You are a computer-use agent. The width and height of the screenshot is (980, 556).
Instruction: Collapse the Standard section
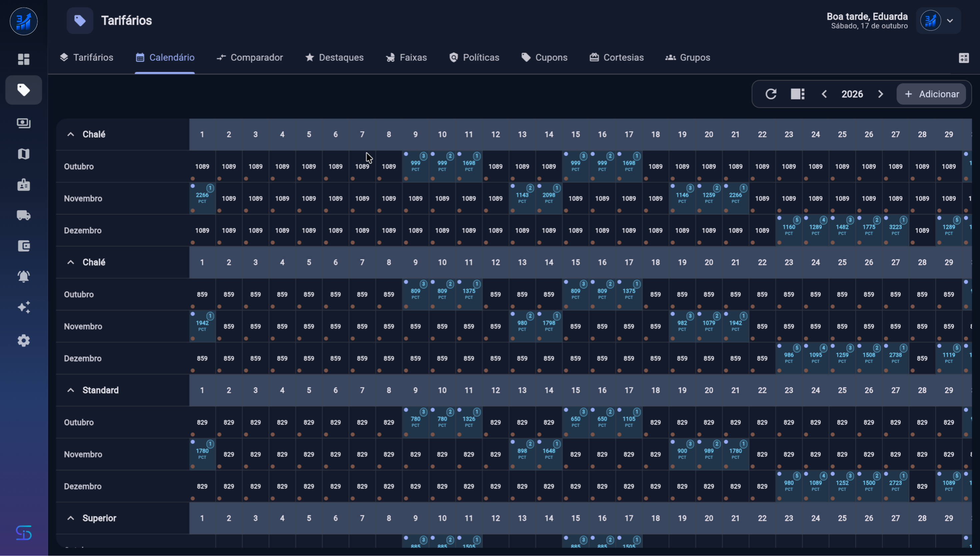point(71,390)
